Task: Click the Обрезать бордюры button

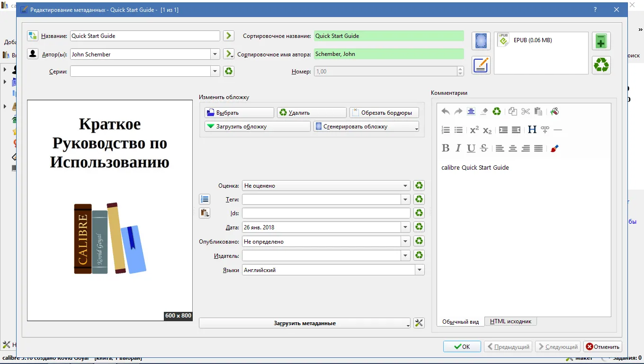Action: click(384, 113)
